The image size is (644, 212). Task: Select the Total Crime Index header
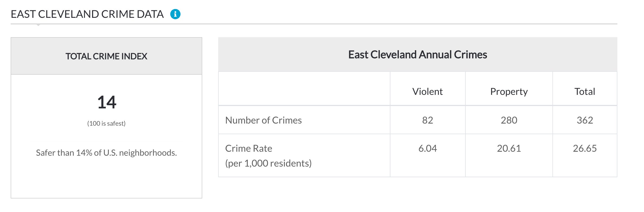coord(106,56)
